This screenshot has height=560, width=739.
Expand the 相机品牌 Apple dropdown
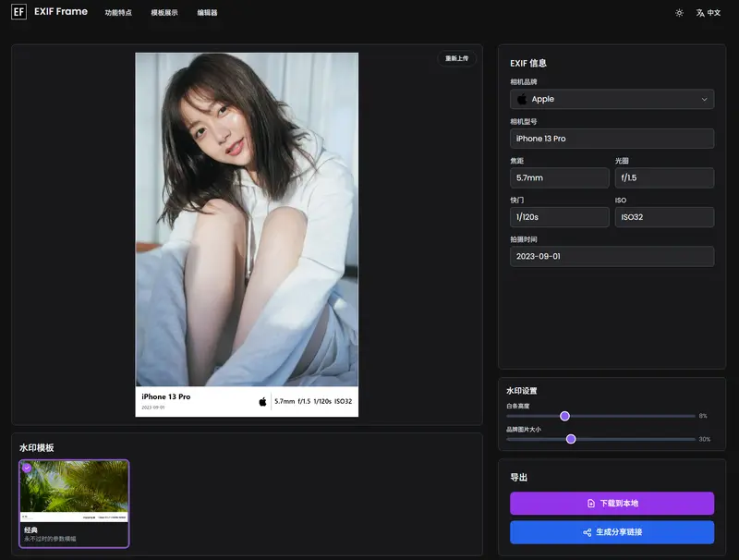tap(612, 99)
